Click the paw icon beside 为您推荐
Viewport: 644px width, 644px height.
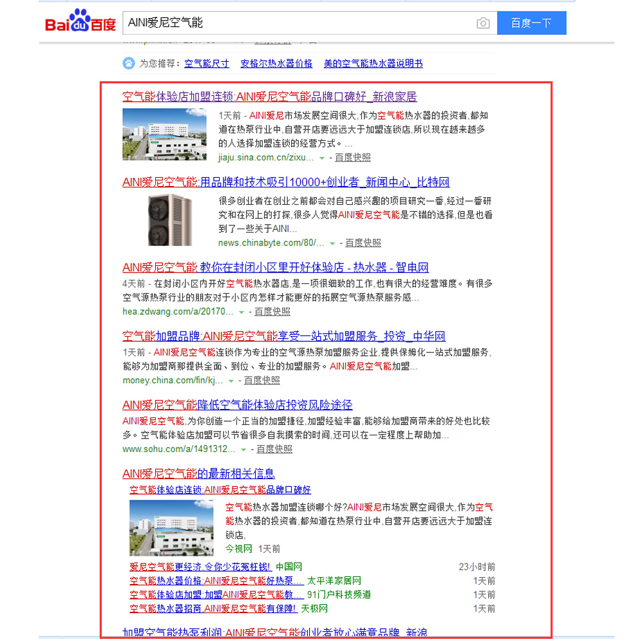point(129,64)
